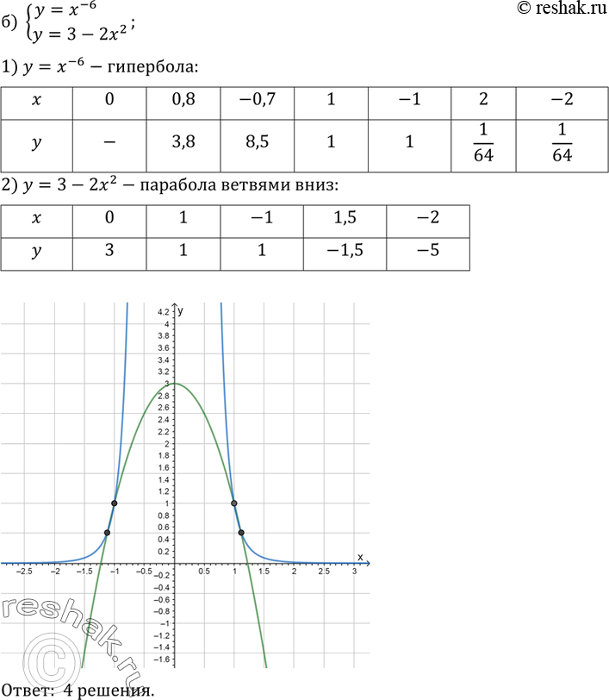The image size is (609, 700).
Task: Click the parabola vertex at y = 3
Action: coord(175,384)
